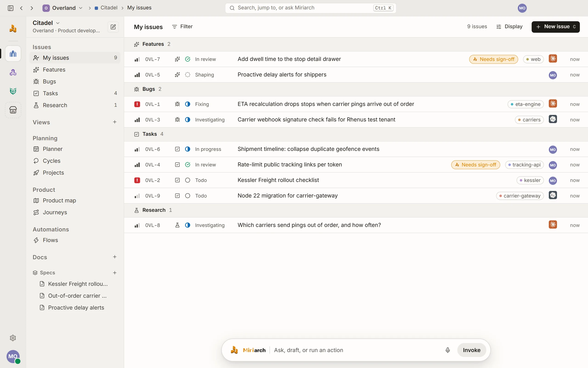Change the Shaping status circle on OVL-5
Viewport: 588px width, 368px height.
point(188,75)
